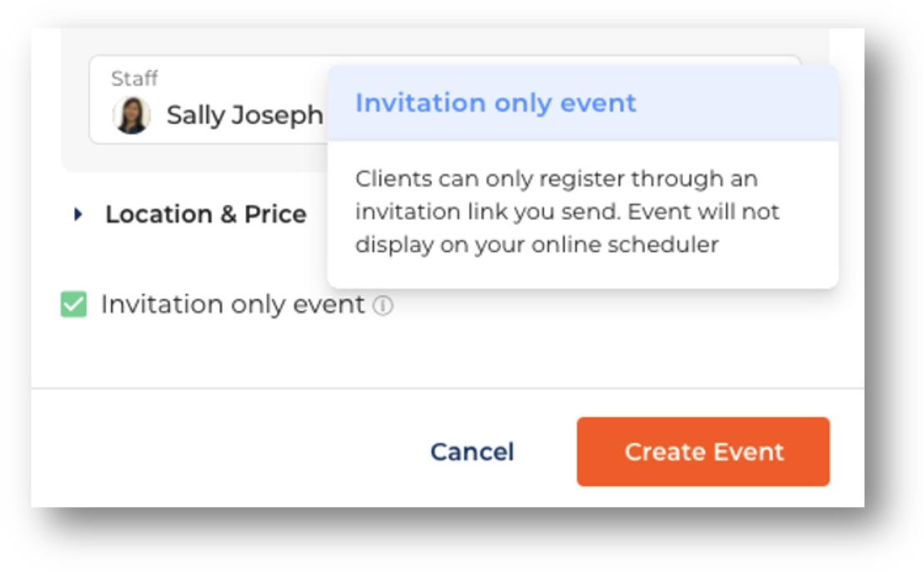Select the Sally Joseph staff name
This screenshot has width=924, height=572.
pos(244,115)
